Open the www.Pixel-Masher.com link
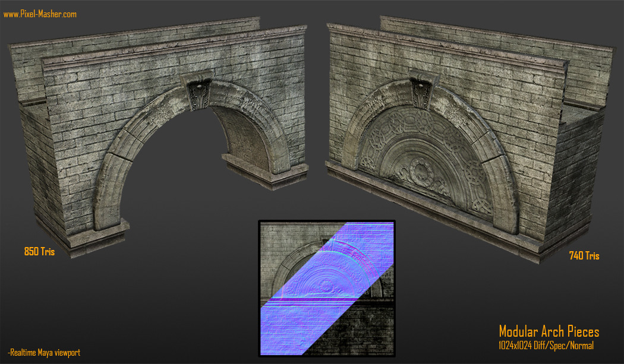624x364 pixels. [x=40, y=14]
